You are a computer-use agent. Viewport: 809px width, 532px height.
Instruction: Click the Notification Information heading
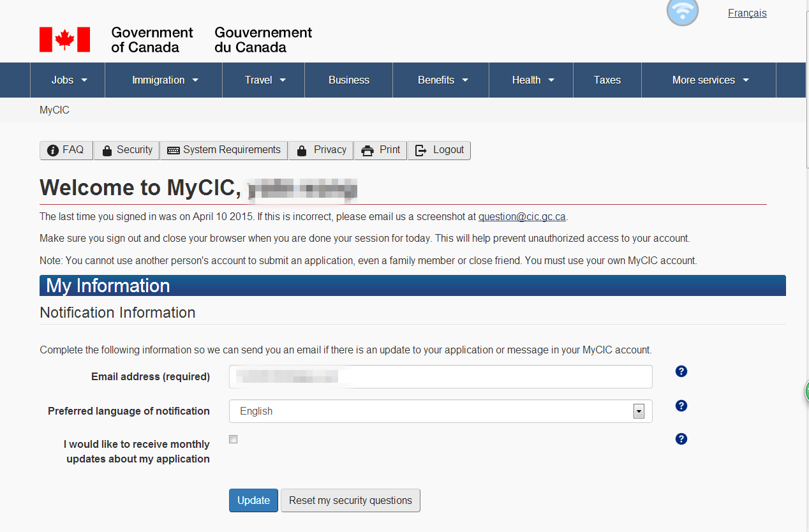pos(117,313)
